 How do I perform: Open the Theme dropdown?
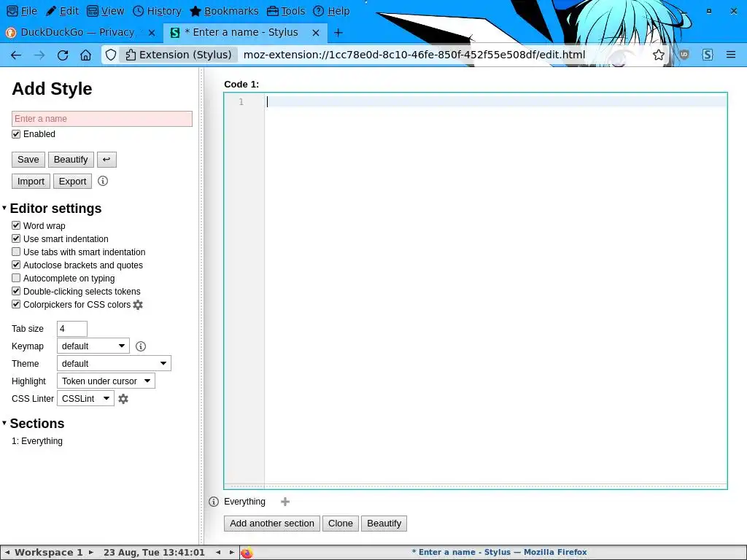pyautogui.click(x=114, y=364)
